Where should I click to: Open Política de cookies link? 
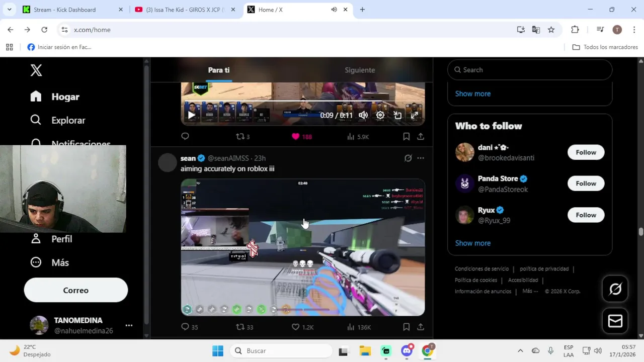[x=476, y=280]
